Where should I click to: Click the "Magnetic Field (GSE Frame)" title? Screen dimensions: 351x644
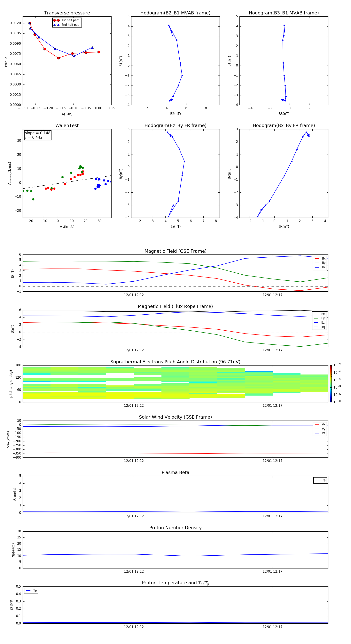(x=175, y=251)
